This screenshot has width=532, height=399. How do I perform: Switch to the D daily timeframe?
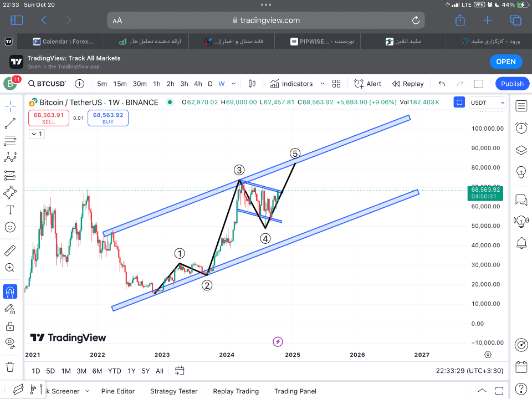coord(210,84)
